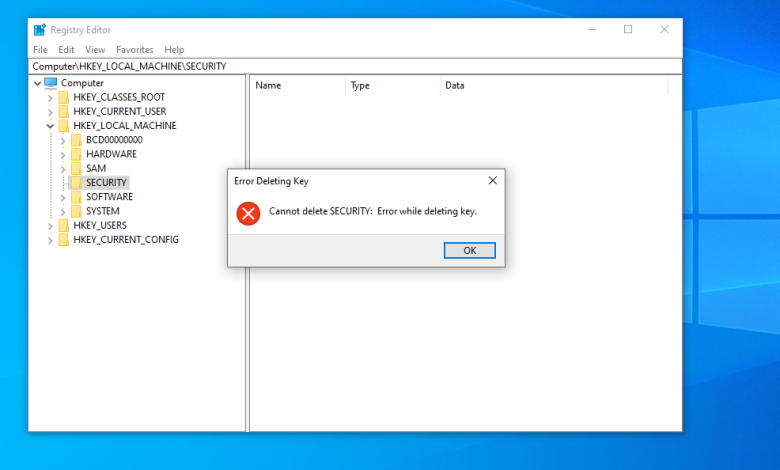Open the Favorites menu
Image resolution: width=780 pixels, height=470 pixels.
pyautogui.click(x=134, y=50)
